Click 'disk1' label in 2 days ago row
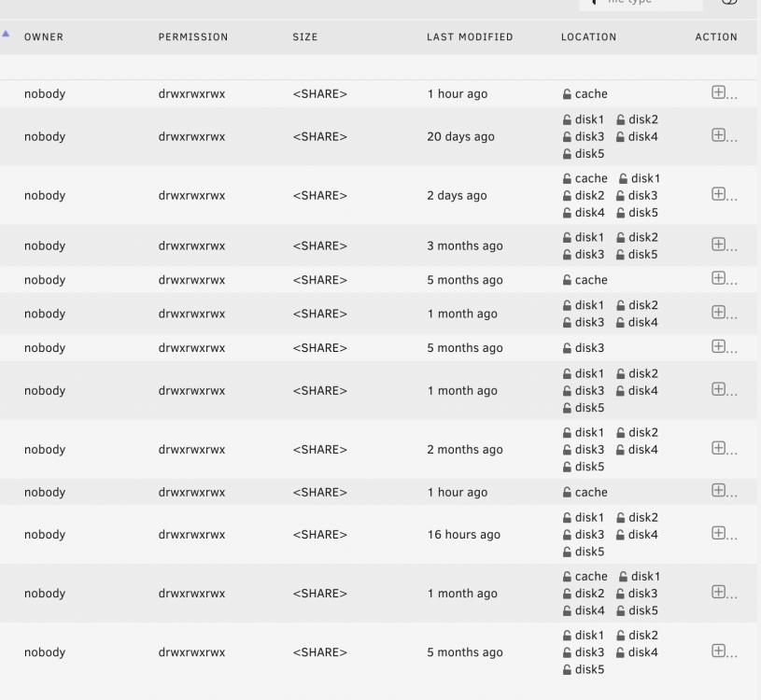Image resolution: width=761 pixels, height=700 pixels. [645, 178]
